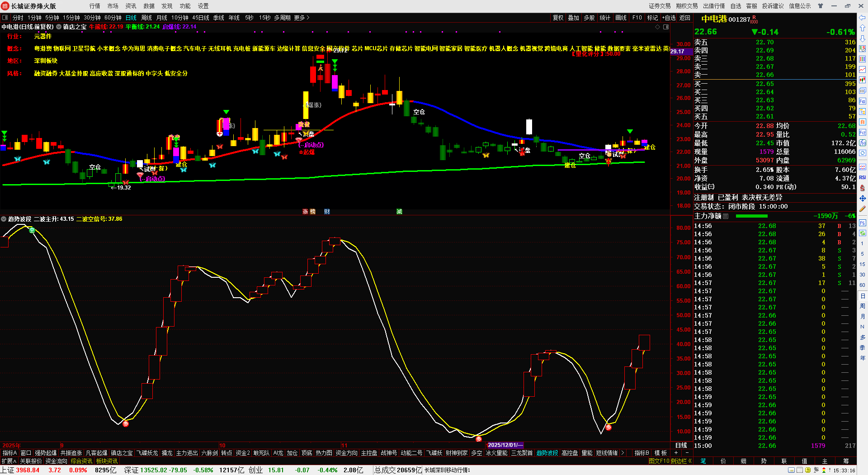The width and height of the screenshot is (868, 475).
Task: Add a sub-chart with plus button
Action: pyautogui.click(x=676, y=453)
